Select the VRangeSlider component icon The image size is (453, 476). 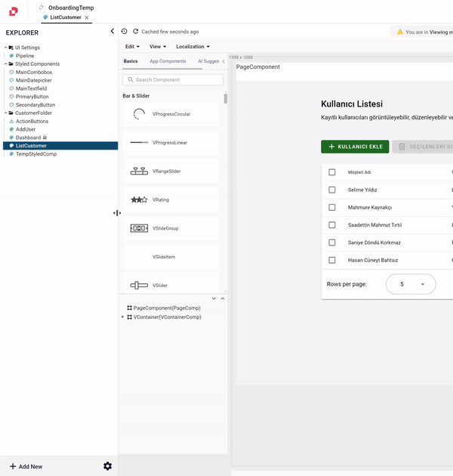[x=139, y=172]
